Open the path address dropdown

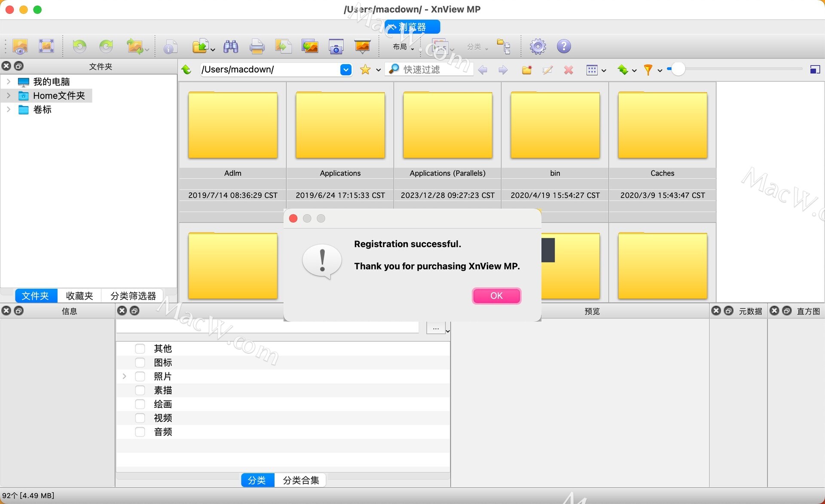click(x=345, y=70)
